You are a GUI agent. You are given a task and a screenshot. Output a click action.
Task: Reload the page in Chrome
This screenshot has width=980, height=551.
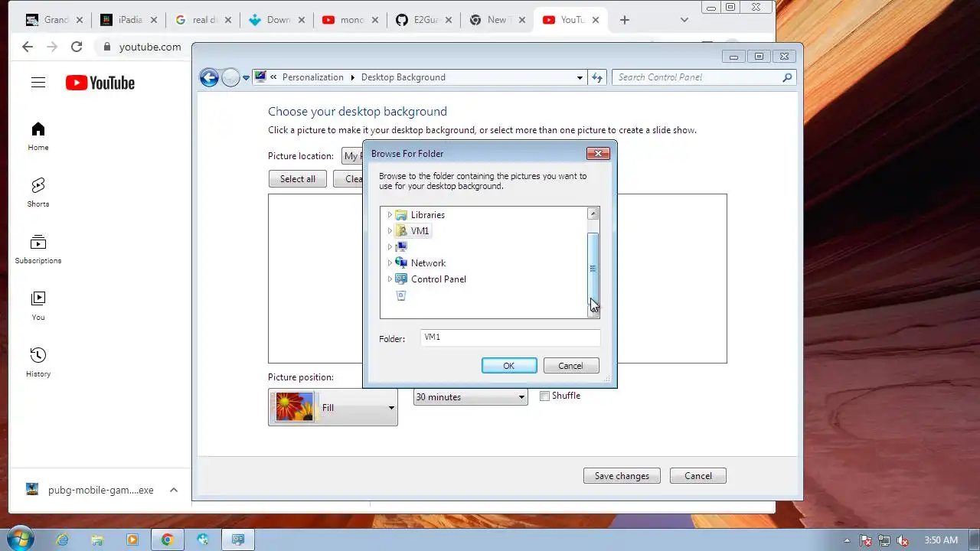[x=77, y=47]
